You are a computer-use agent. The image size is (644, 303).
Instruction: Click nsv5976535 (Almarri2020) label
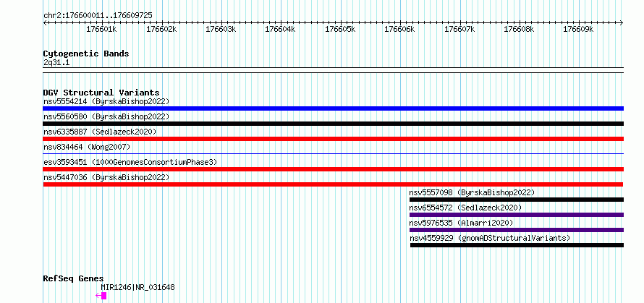pos(461,223)
